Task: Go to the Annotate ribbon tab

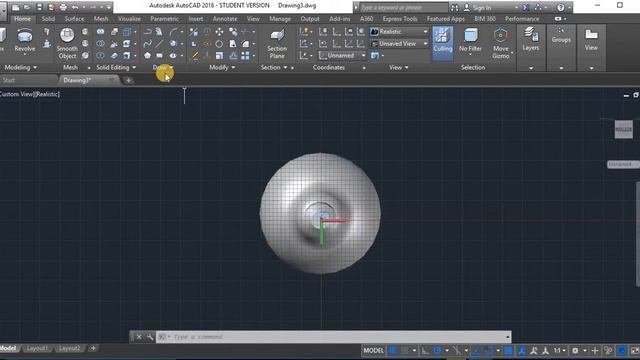Action: click(x=225, y=19)
